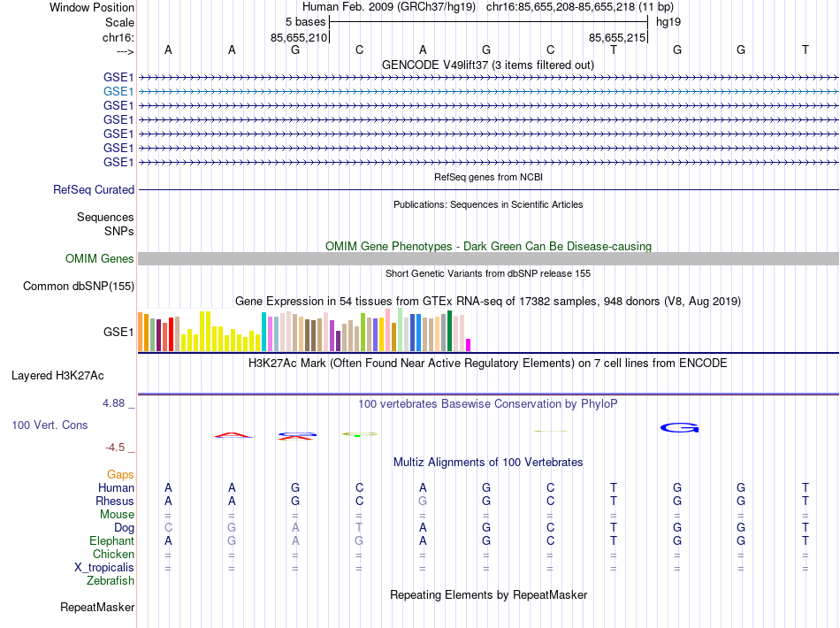Click the 85,655,210 ruler coordinate
This screenshot has width=840, height=628.
click(x=298, y=37)
